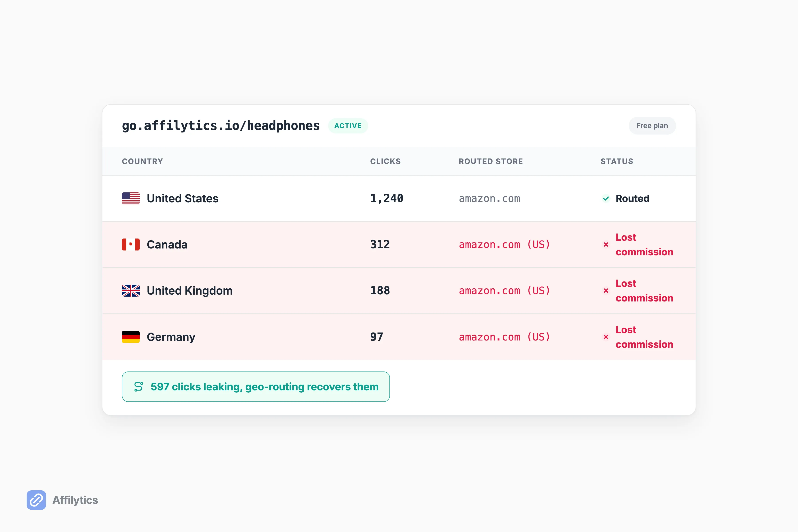Click the 1,240 clicks value
This screenshot has height=532, width=798.
[387, 198]
